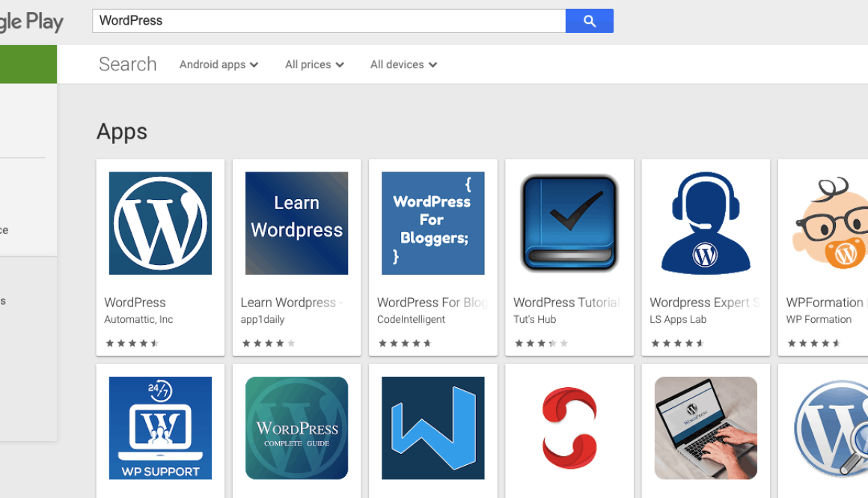
Task: Click star rating under LS Apps Lab
Action: pyautogui.click(x=678, y=344)
